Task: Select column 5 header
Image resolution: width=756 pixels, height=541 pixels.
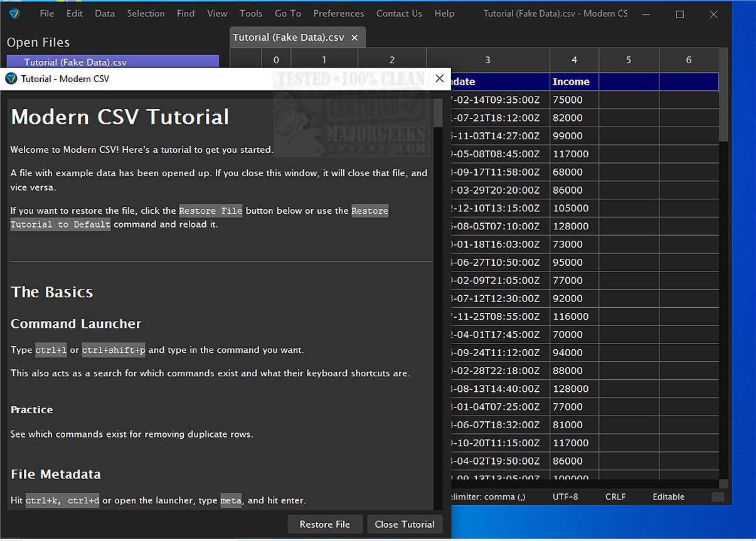Action: tap(629, 60)
